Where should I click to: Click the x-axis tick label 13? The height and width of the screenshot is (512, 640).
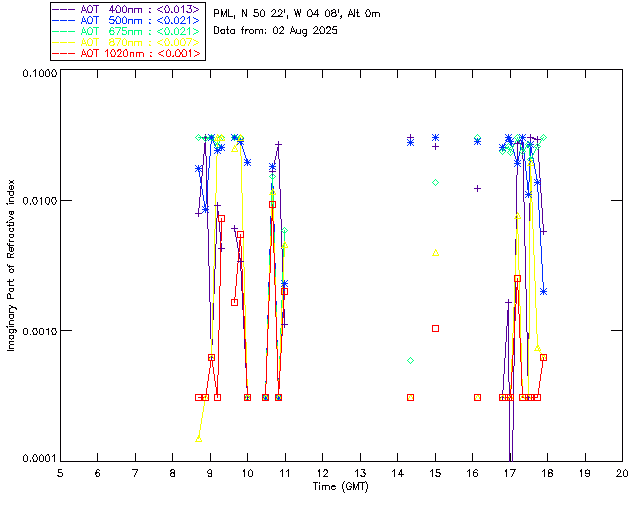pos(360,472)
